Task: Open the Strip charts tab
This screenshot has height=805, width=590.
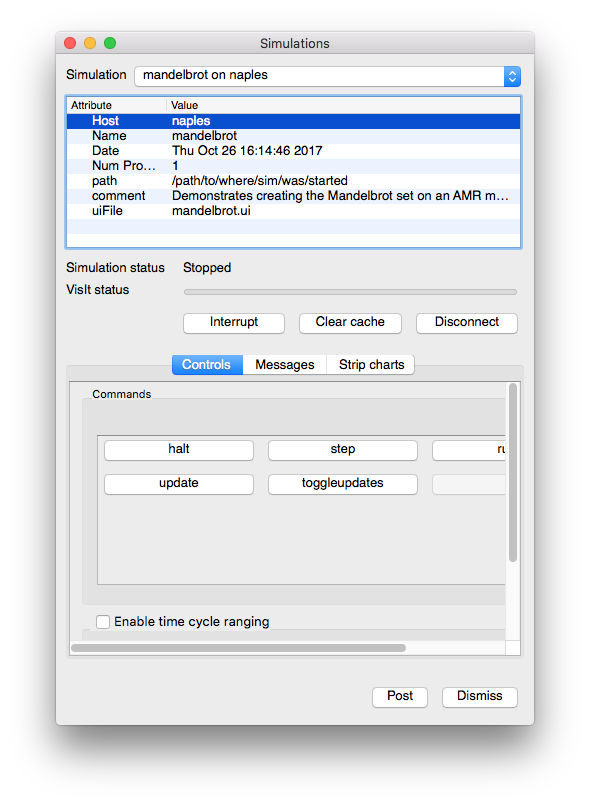Action: click(x=371, y=365)
